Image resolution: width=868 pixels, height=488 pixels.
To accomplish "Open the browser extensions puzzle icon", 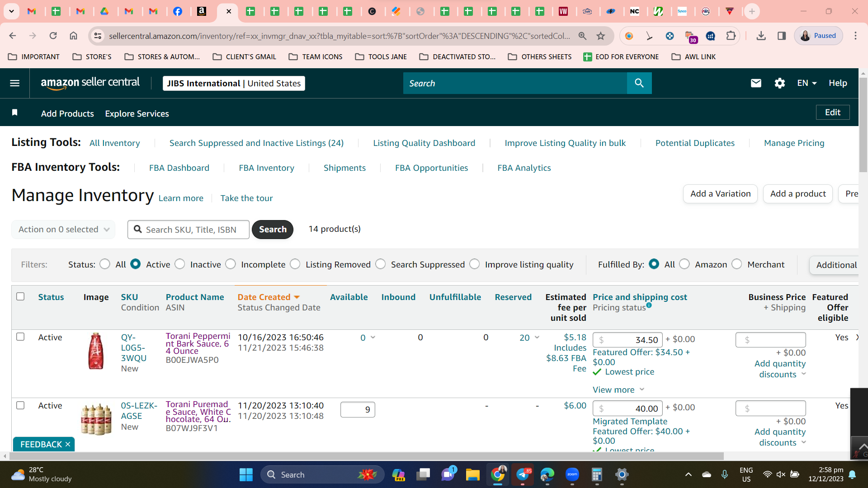I will click(x=731, y=36).
